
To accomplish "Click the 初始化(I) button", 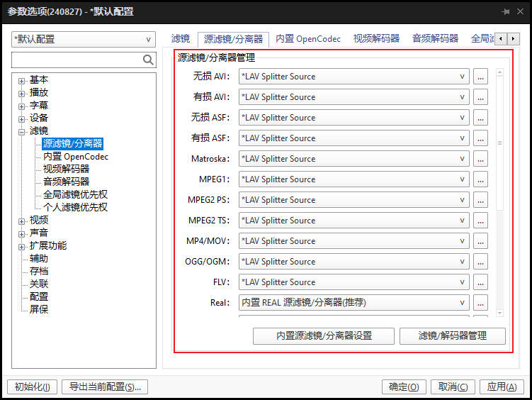I will [33, 387].
